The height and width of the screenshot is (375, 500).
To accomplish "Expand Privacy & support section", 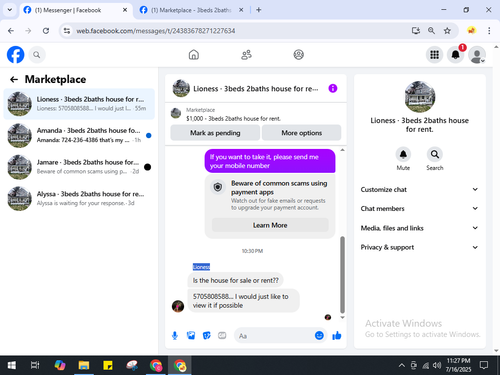I will point(419,247).
